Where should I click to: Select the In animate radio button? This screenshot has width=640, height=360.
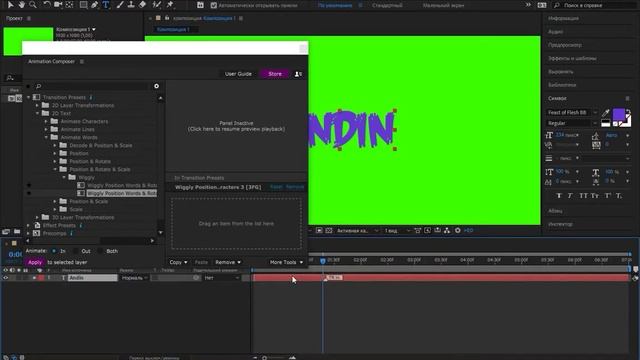(x=54, y=251)
